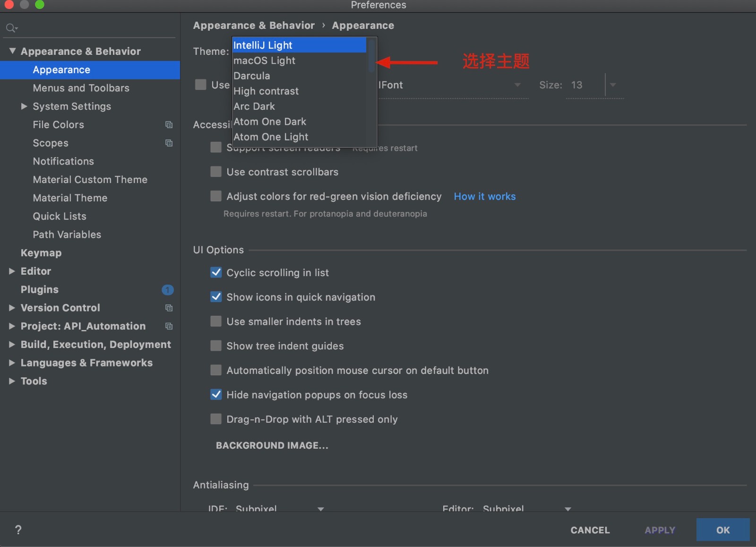756x547 pixels.
Task: Open the BACKGROUND IMAGE... button
Action: click(272, 445)
